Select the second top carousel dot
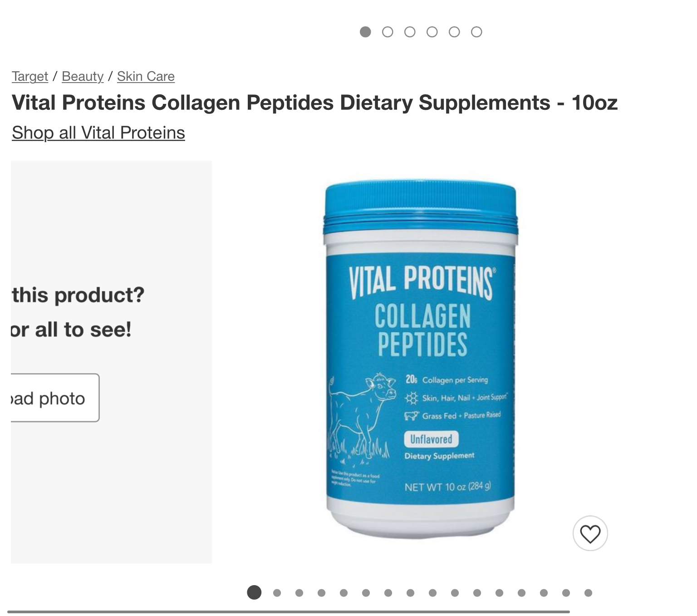Image resolution: width=697 pixels, height=616 pixels. point(388,32)
